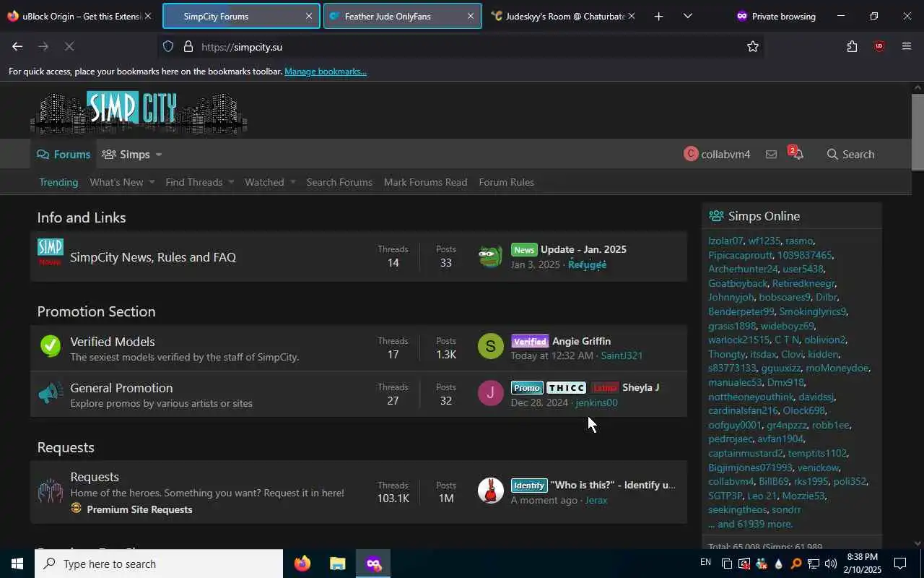Click the padlock site info icon
This screenshot has width=924, height=578.
point(188,46)
